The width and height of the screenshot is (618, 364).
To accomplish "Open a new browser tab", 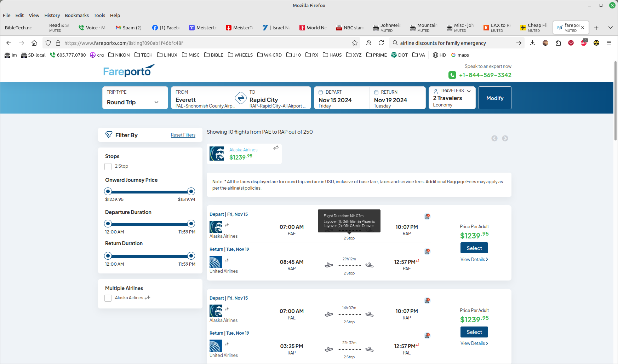I will (x=596, y=28).
